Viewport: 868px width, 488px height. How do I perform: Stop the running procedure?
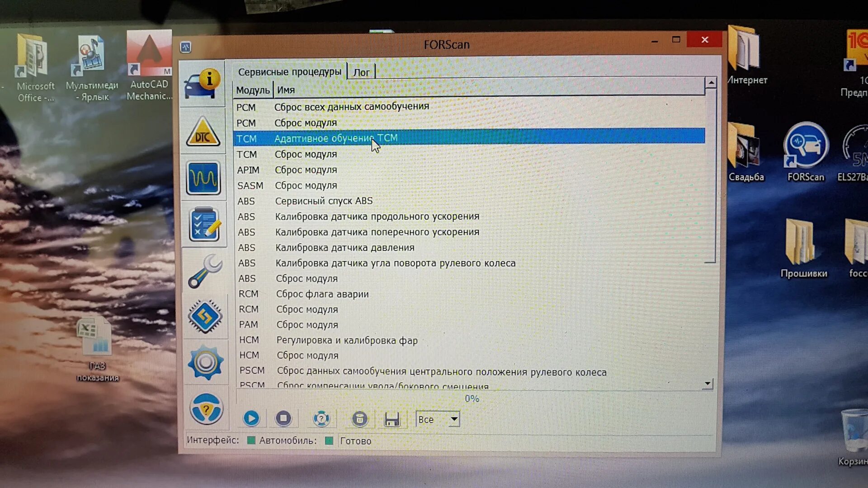(283, 418)
